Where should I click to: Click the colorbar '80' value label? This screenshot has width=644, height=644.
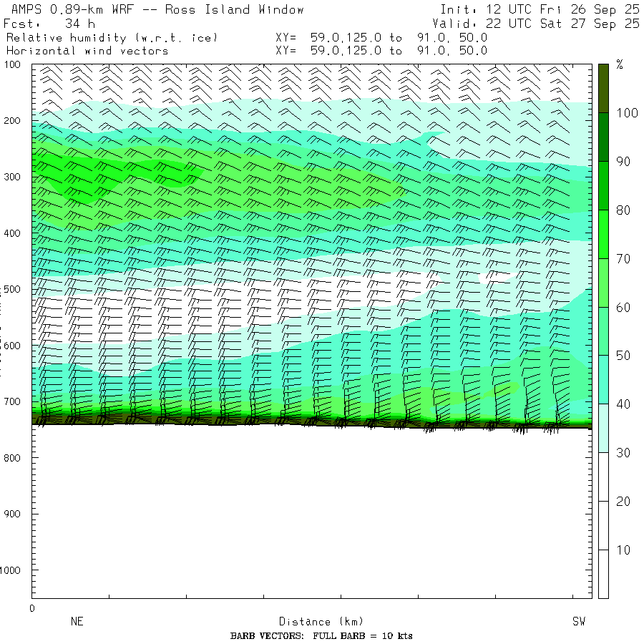coord(623,210)
